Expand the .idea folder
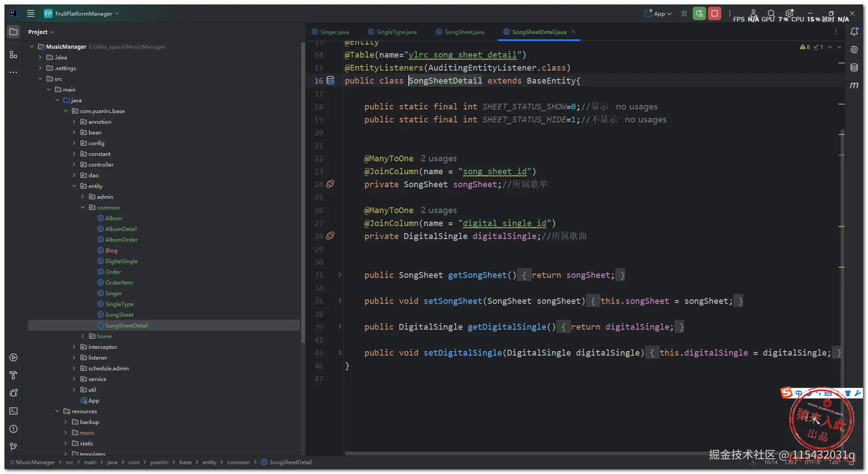 (x=40, y=57)
